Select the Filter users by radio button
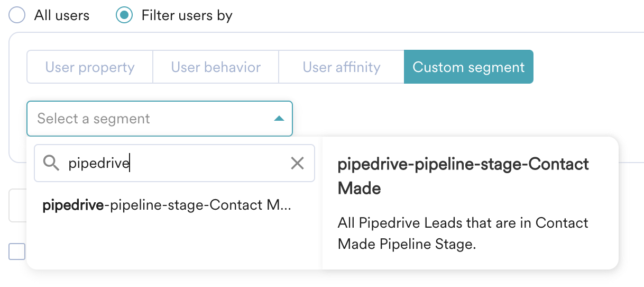Screen dimensions: 644x287 pyautogui.click(x=124, y=15)
